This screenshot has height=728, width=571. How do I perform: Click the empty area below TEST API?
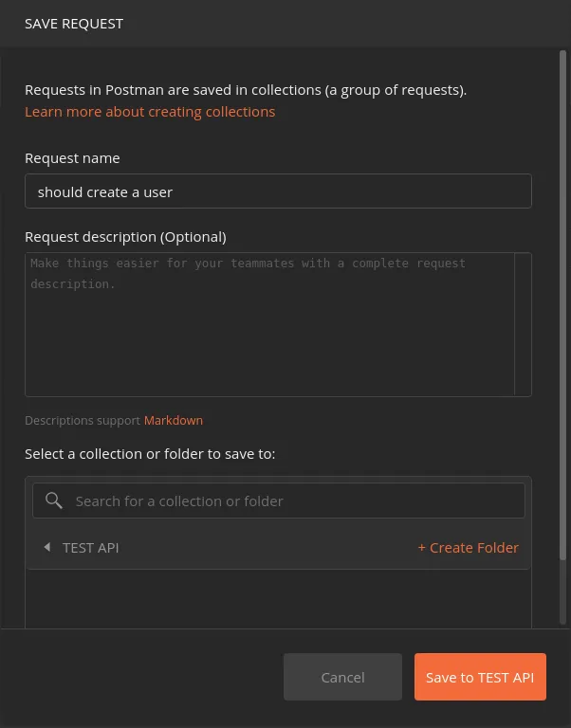[278, 597]
